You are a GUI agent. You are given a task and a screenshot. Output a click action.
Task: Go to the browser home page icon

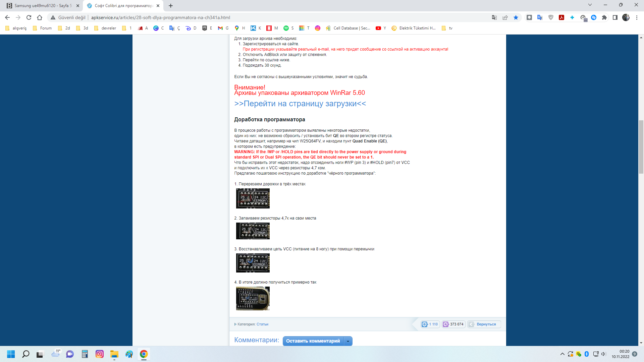click(40, 17)
